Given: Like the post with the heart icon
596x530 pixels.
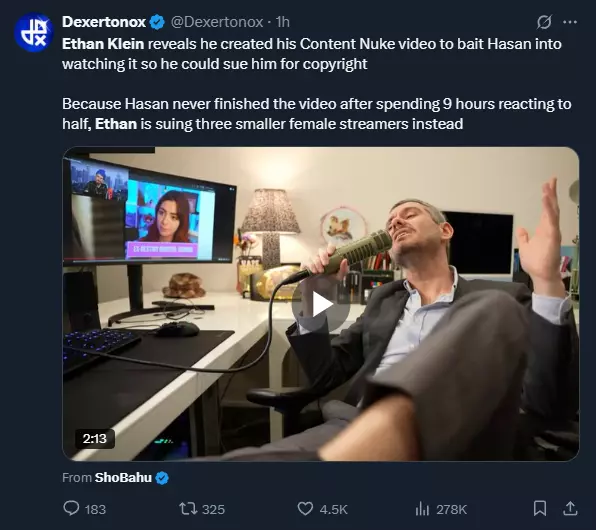Looking at the screenshot, I should [x=305, y=509].
